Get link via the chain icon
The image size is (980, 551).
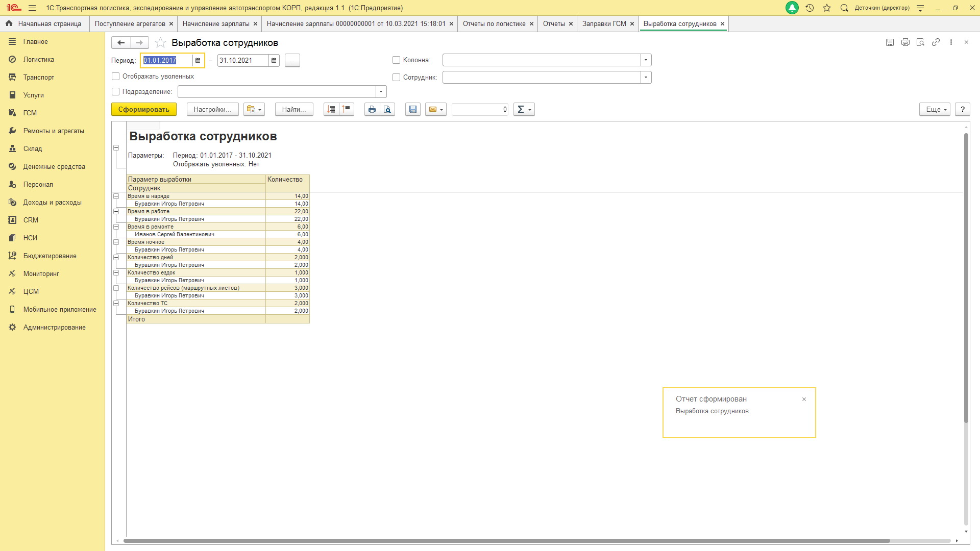pos(936,42)
